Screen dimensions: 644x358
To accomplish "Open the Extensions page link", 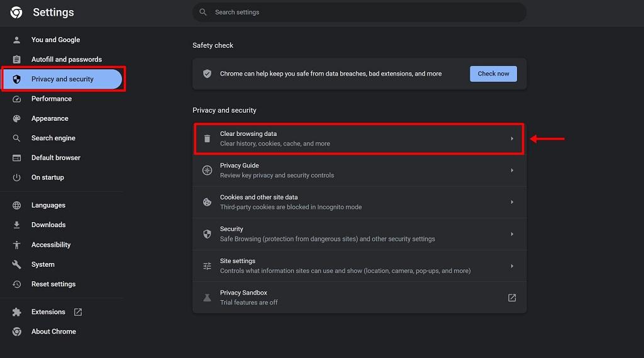I will pos(62,312).
